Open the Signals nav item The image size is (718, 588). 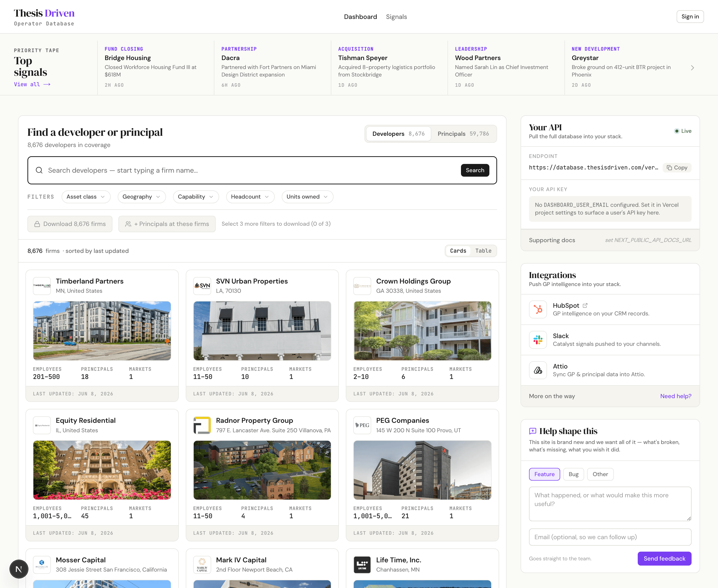[396, 17]
